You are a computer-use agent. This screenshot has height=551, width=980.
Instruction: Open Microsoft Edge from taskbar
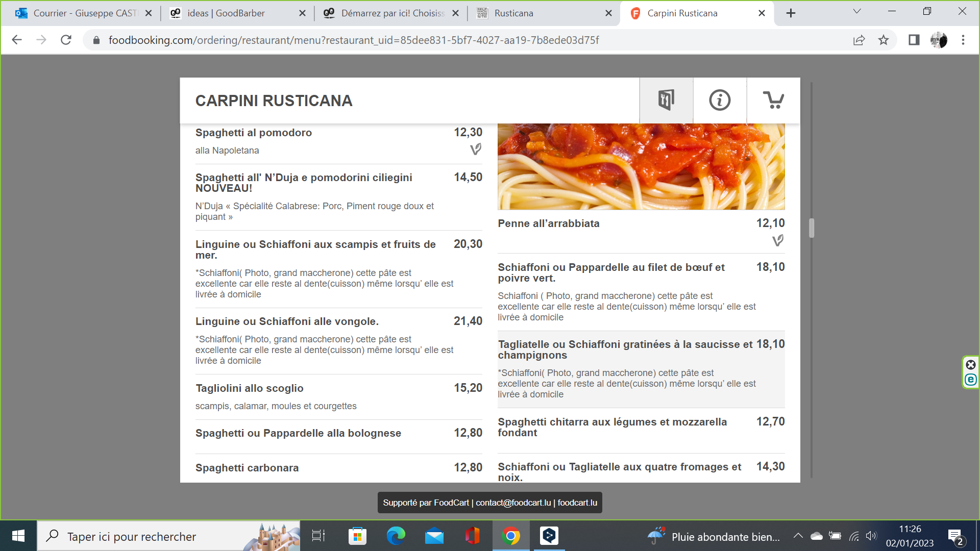click(396, 536)
